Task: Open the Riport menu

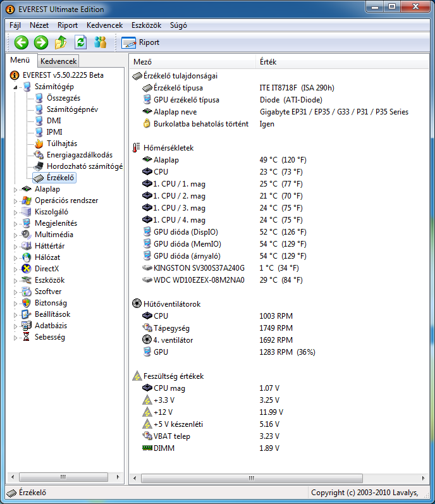Action: (68, 25)
